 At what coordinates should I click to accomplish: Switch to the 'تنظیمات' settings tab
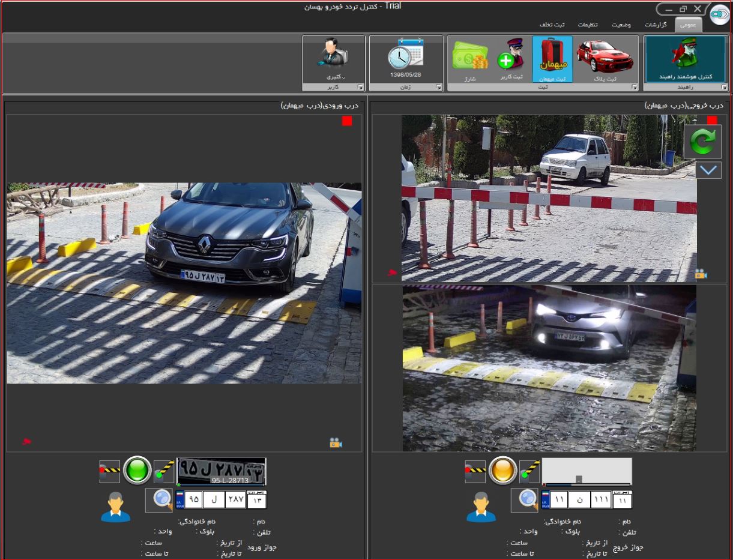(x=588, y=25)
